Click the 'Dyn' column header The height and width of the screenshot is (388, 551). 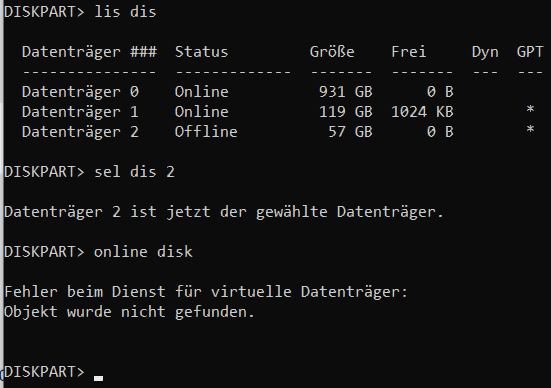tap(485, 52)
